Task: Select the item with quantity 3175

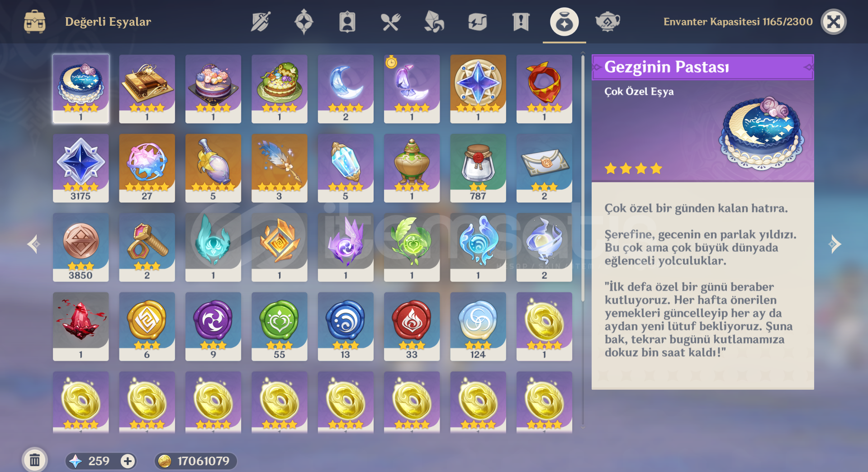Action: (81, 168)
